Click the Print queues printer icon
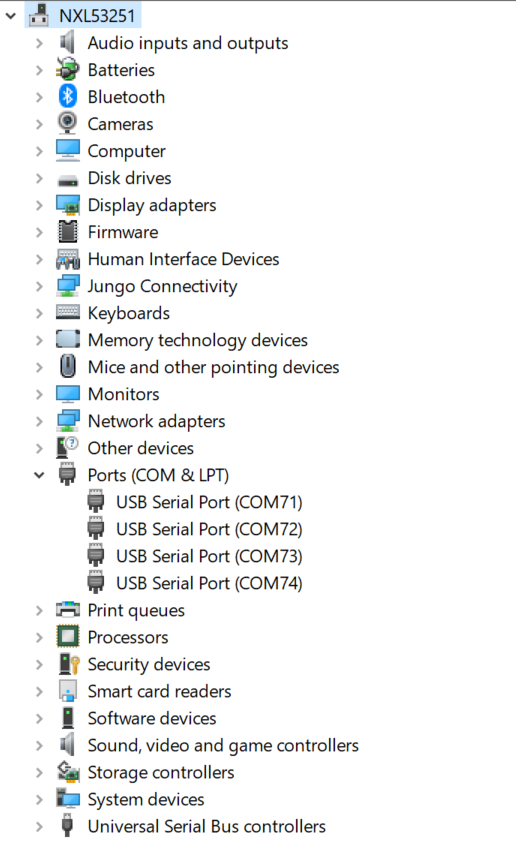 pos(68,610)
